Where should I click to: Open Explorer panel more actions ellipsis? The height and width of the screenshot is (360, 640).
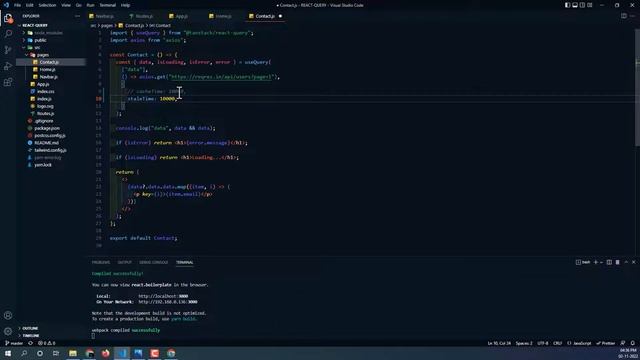point(77,16)
